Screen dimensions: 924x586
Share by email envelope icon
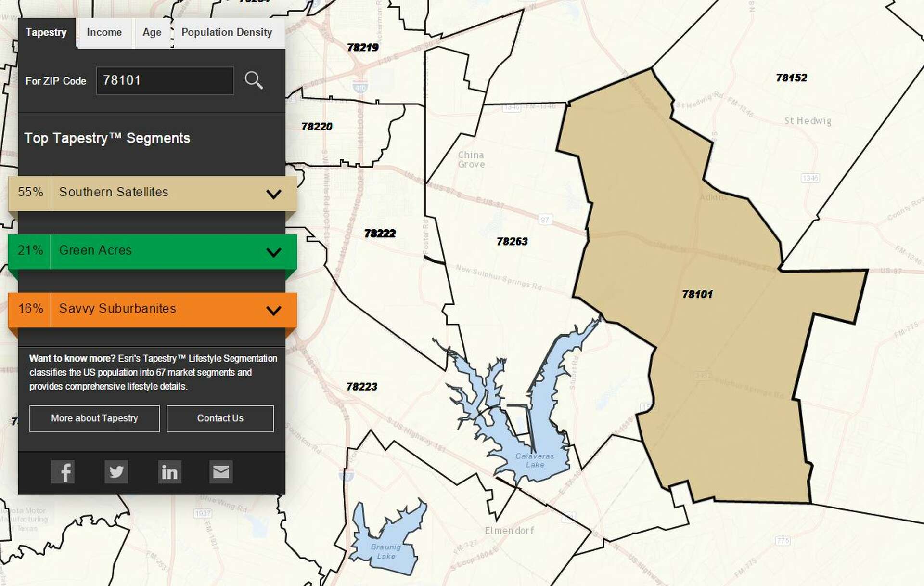(221, 472)
